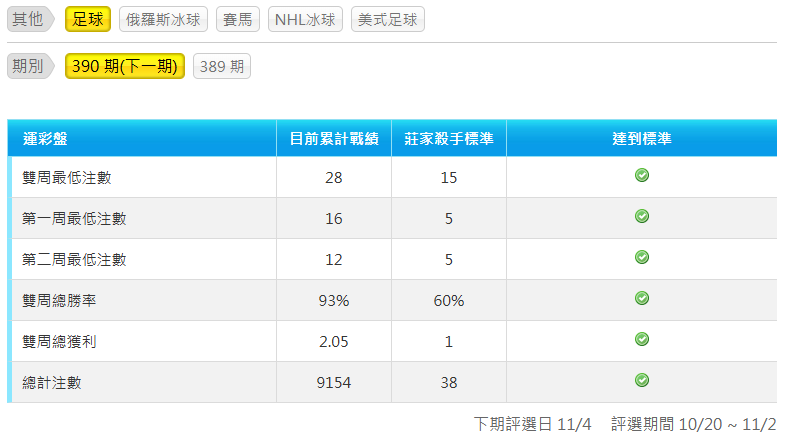Screen dimensions: 791x446
Task: Select green check icon for 雙周總勝率
Action: 642,298
